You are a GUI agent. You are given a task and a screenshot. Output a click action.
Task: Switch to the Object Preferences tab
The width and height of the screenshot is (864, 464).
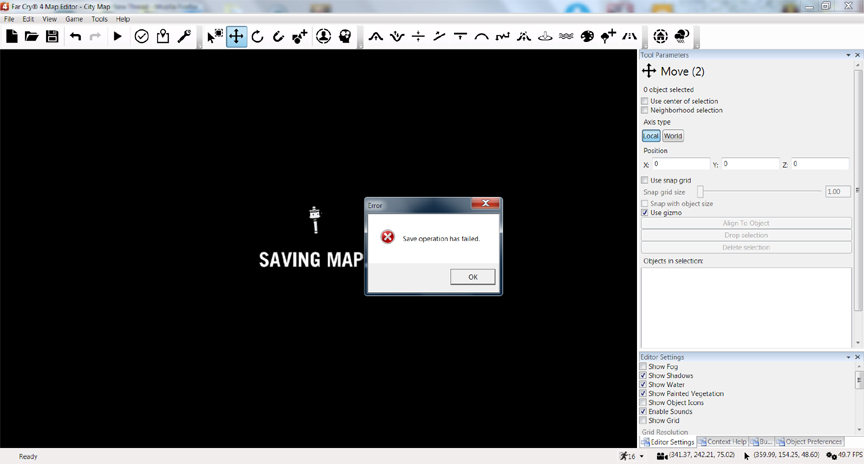pyautogui.click(x=809, y=442)
